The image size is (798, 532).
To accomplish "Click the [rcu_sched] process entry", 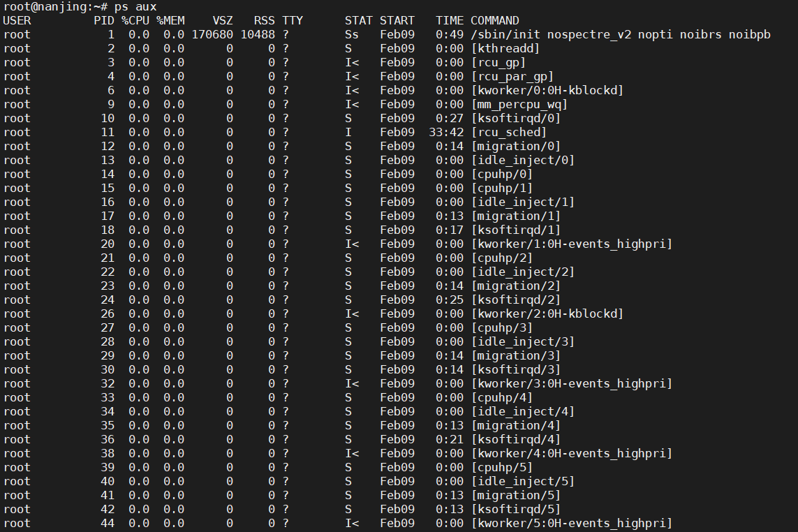I will click(509, 132).
